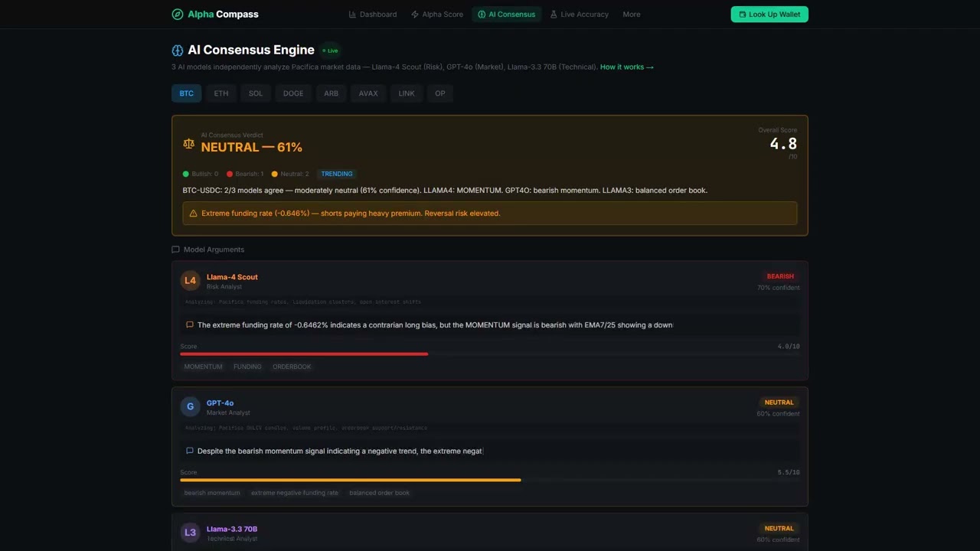The width and height of the screenshot is (980, 551).
Task: Click the balanced order book tag
Action: [379, 493]
